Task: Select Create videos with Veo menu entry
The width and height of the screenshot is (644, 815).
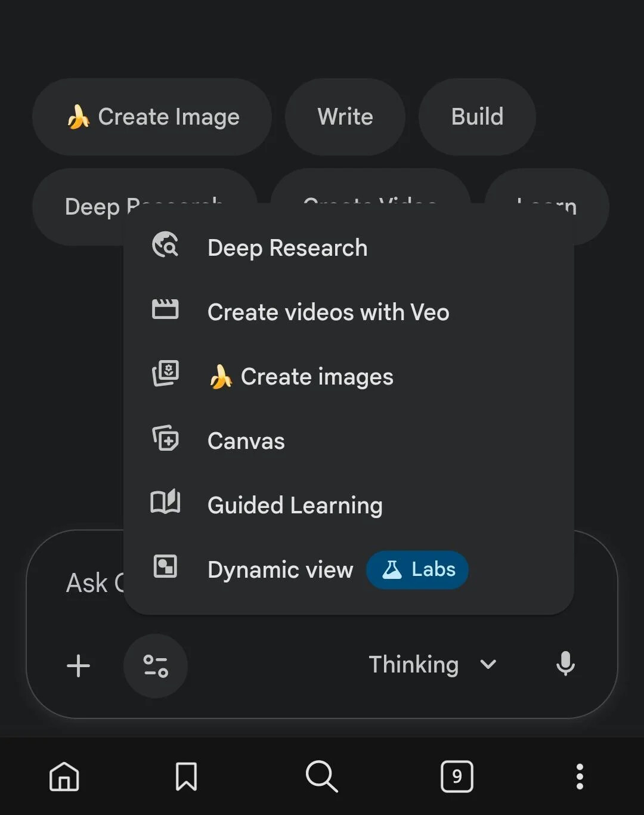Action: (328, 312)
